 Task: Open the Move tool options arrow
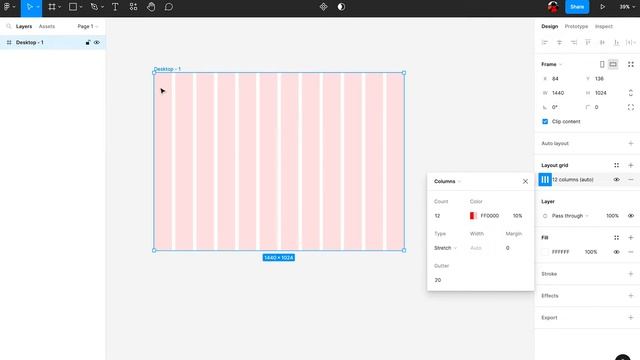tap(38, 7)
